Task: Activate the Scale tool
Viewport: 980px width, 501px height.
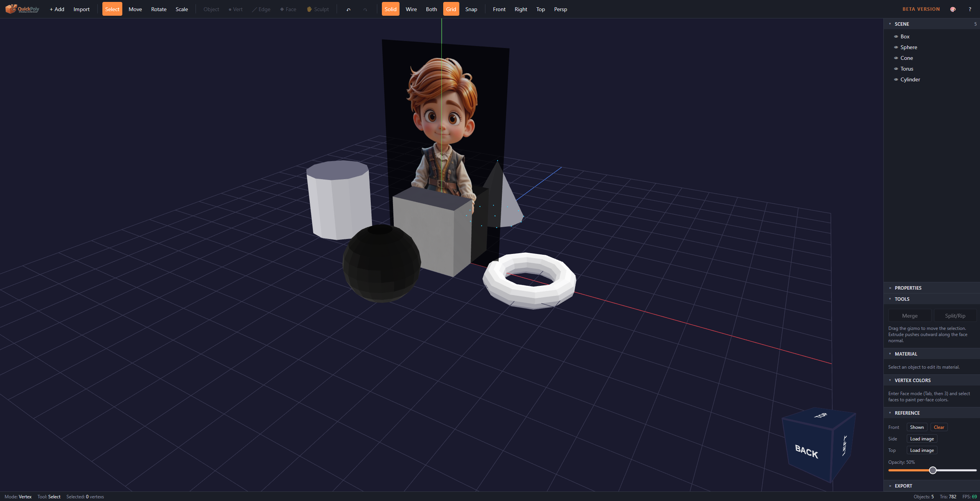Action: click(182, 9)
